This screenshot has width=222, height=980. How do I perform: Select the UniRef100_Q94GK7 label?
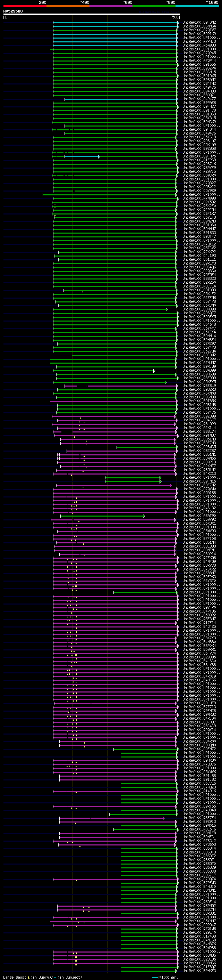(x=199, y=420)
